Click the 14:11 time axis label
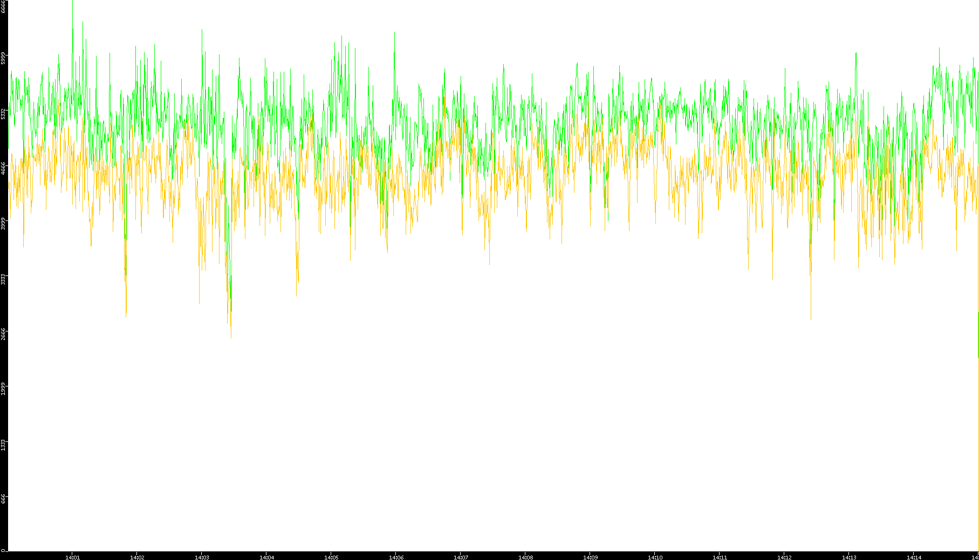Image resolution: width=979 pixels, height=560 pixels. [720, 557]
